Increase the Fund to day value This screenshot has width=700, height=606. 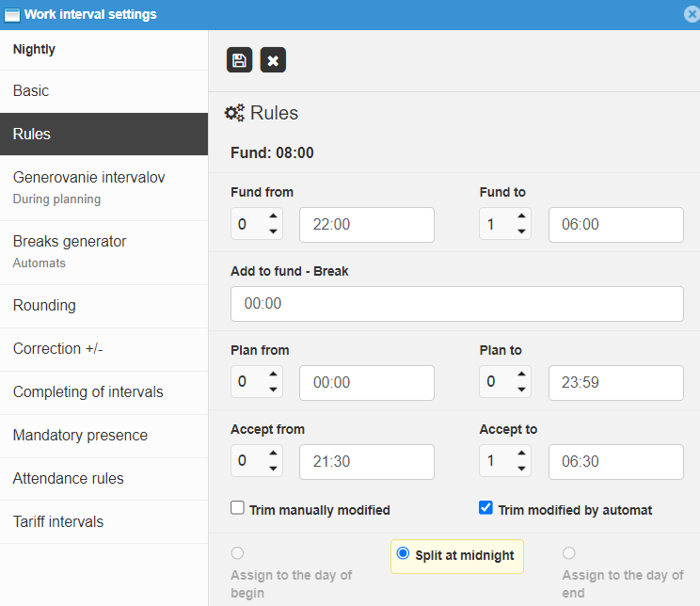[x=521, y=216]
